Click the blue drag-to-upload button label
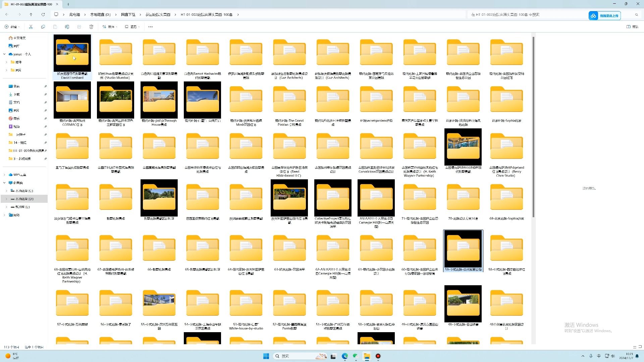Image resolution: width=644 pixels, height=362 pixels. (x=609, y=16)
